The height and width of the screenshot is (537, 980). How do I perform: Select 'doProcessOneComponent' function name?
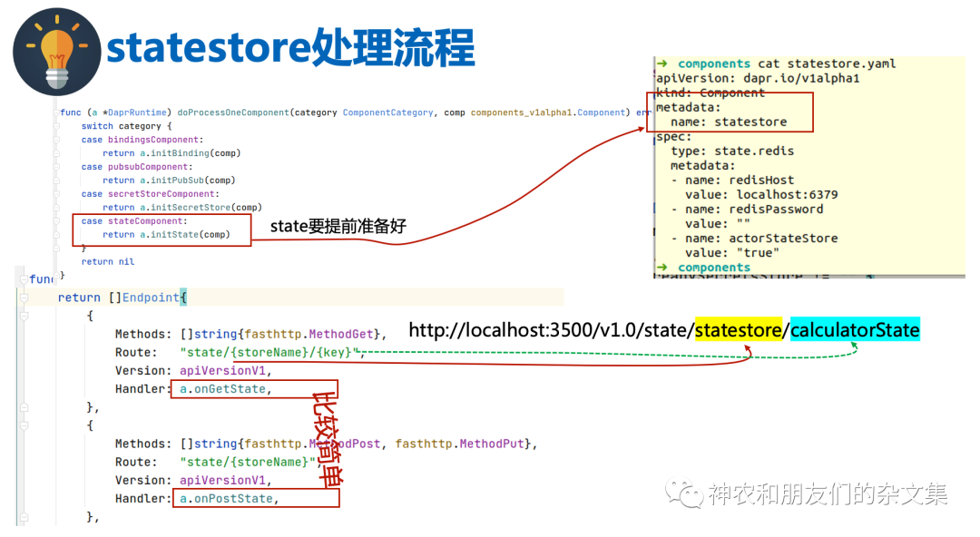pos(233,112)
